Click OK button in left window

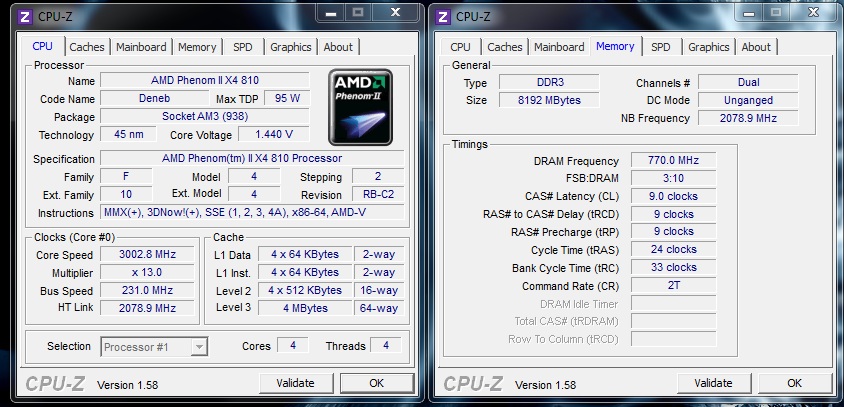[377, 383]
